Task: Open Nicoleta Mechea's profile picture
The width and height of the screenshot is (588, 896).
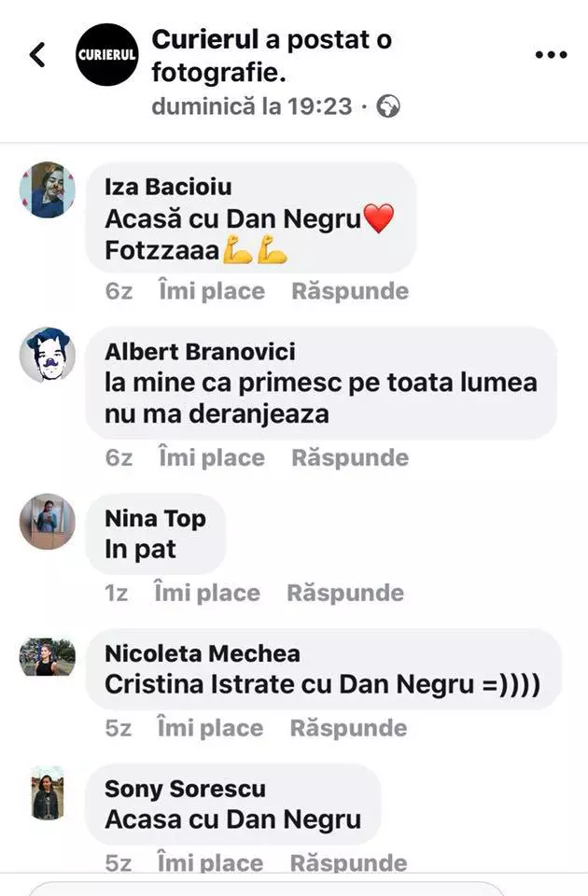Action: coord(48,657)
